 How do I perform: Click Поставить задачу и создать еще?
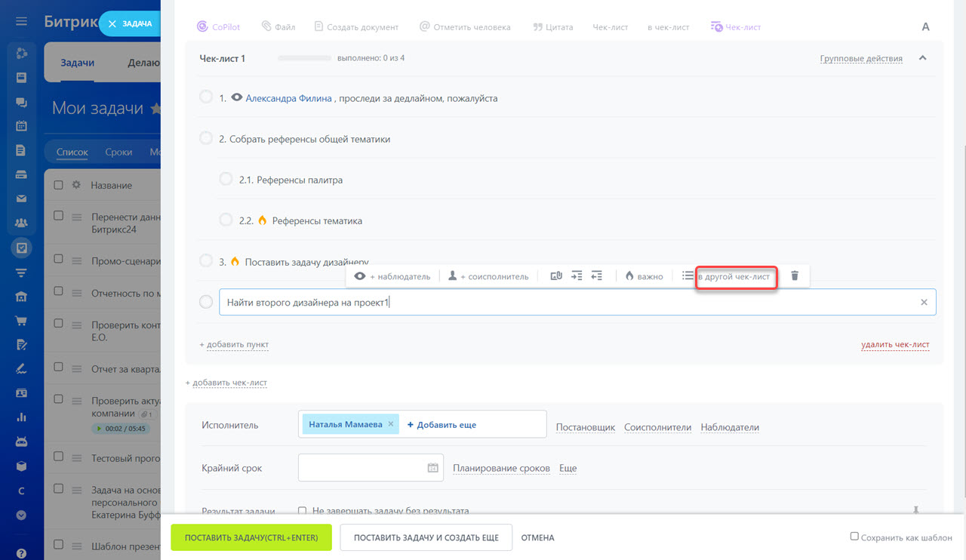(x=426, y=537)
